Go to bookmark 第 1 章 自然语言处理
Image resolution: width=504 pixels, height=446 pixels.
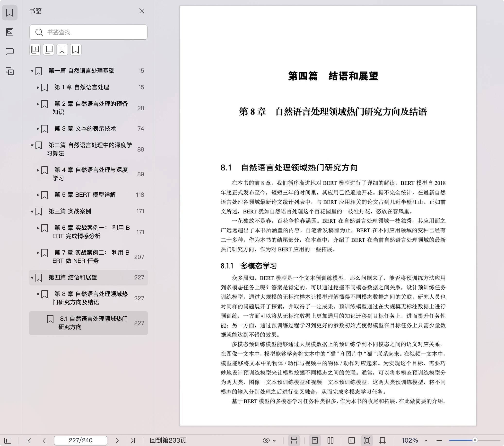[x=82, y=87]
